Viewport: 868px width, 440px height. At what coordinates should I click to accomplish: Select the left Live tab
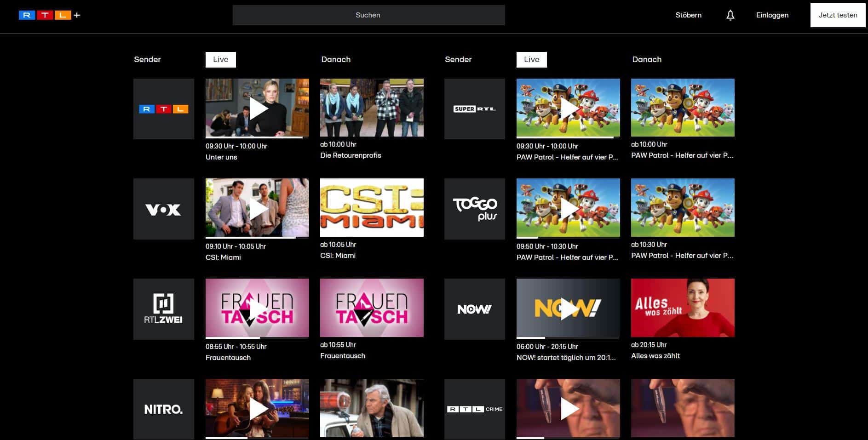(221, 60)
